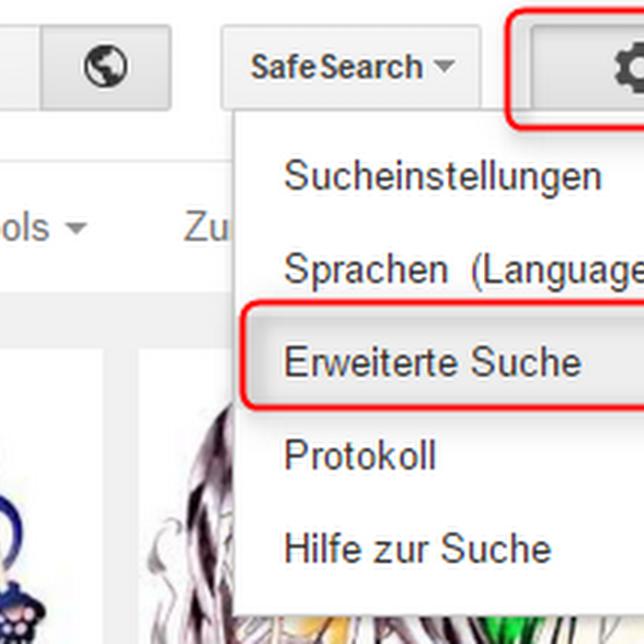Click the SafeSearch dropdown arrow

444,65
